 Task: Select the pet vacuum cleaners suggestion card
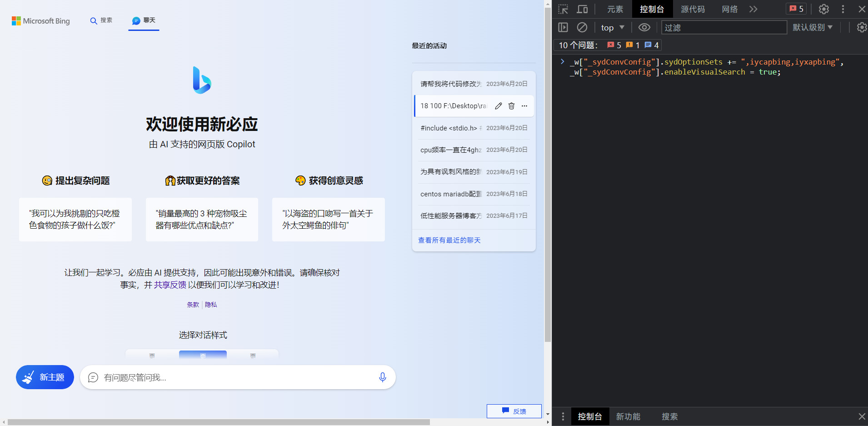[202, 219]
